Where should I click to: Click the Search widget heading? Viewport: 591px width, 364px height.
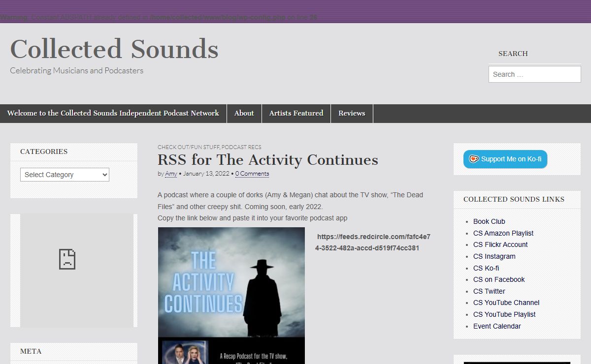[513, 54]
